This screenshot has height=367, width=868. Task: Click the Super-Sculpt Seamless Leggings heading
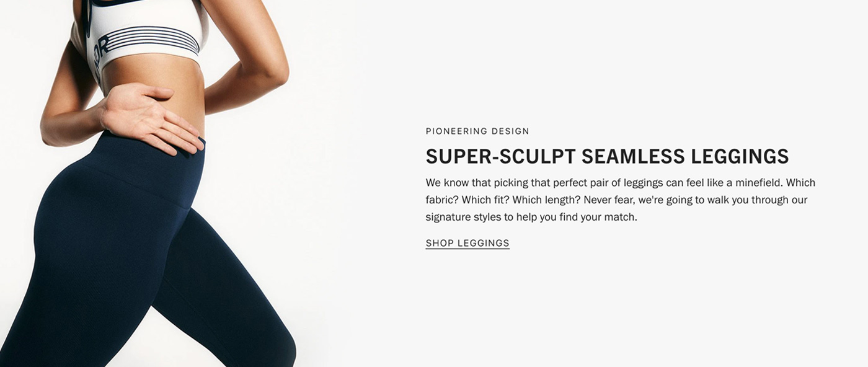607,156
